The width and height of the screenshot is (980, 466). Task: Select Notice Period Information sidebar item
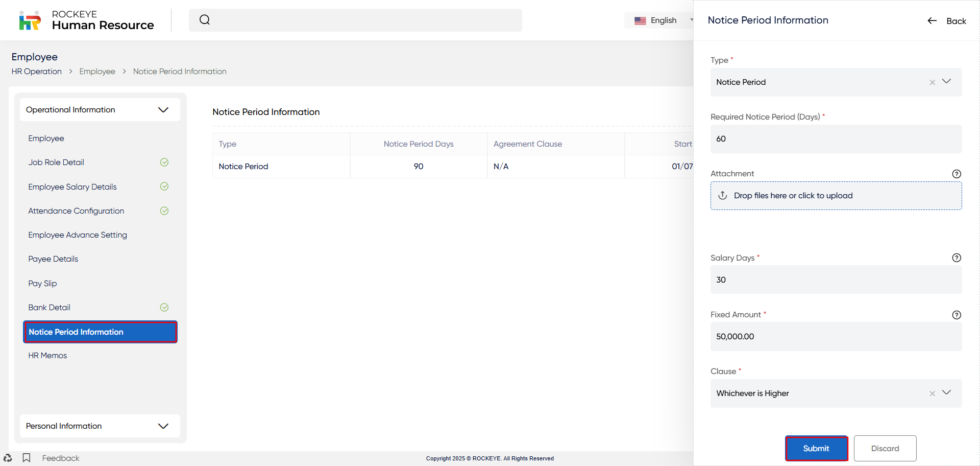(x=100, y=332)
